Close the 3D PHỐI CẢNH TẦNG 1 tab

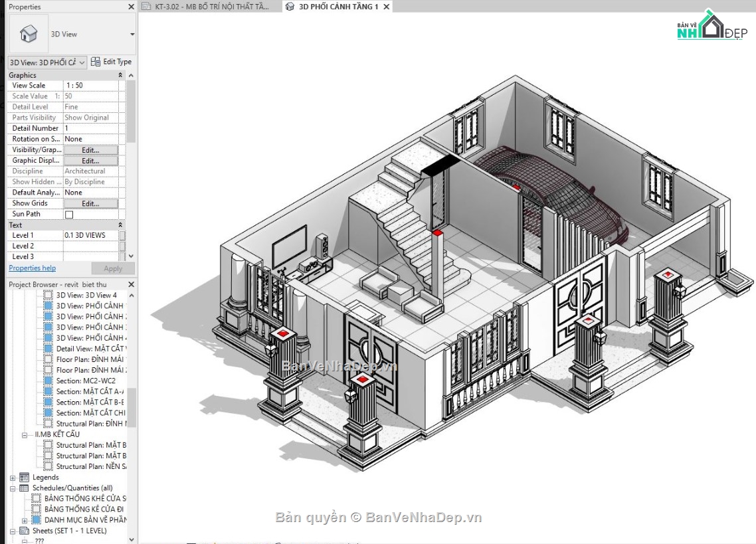[x=386, y=7]
